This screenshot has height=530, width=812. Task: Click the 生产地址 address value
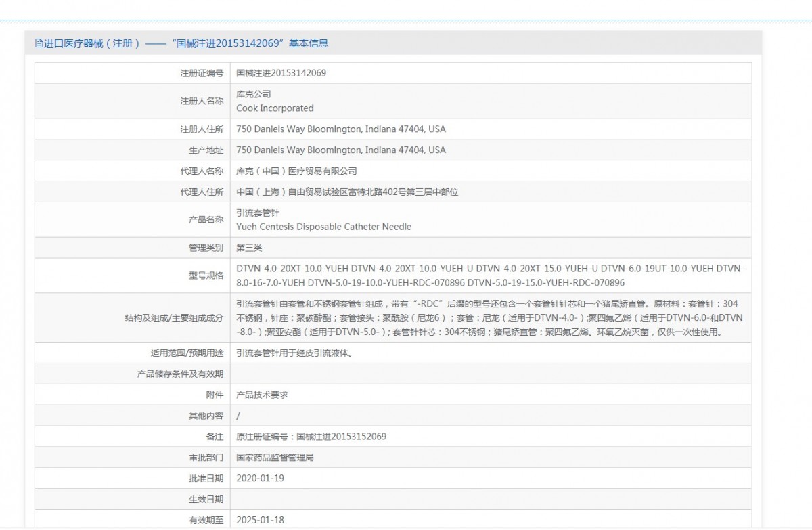coord(341,150)
